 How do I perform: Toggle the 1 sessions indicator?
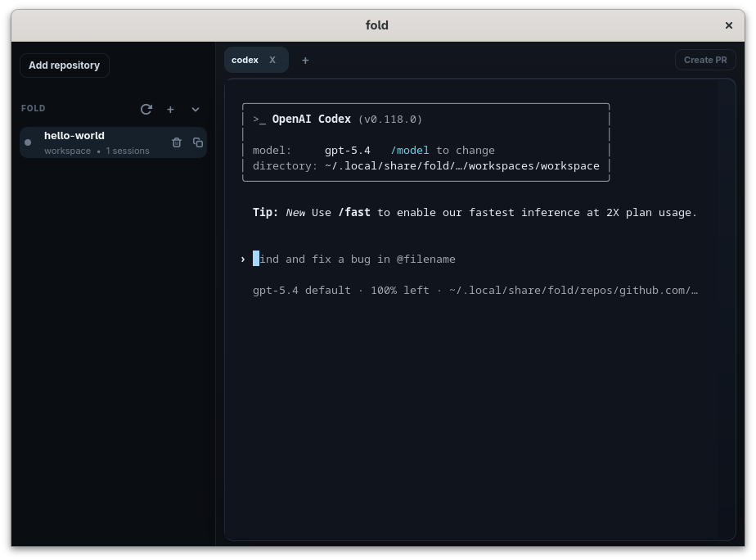128,151
